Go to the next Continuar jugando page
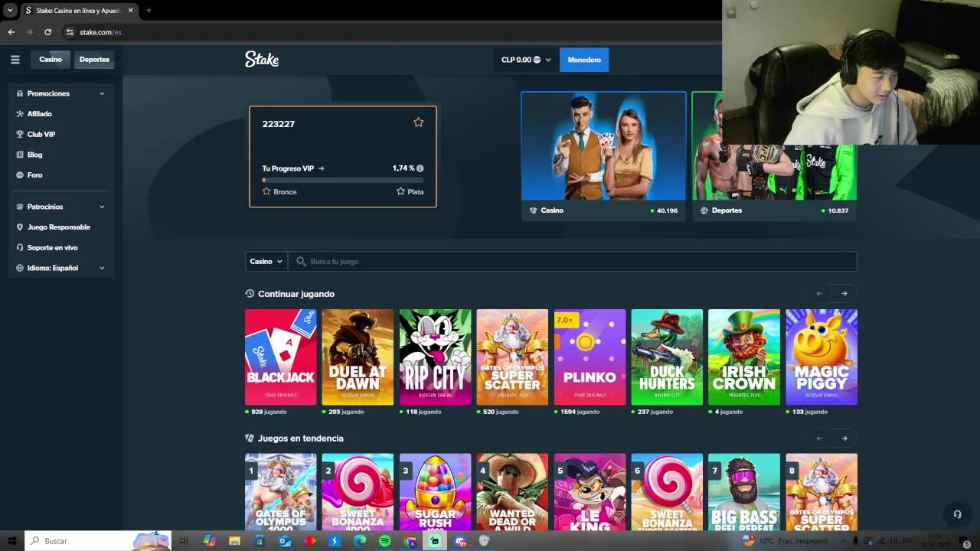980x551 pixels. click(844, 294)
